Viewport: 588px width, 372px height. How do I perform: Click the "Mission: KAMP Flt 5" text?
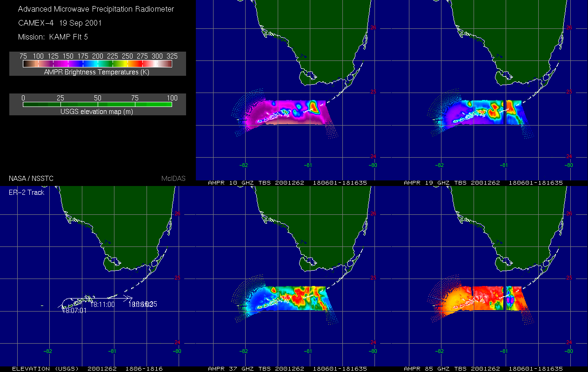(52, 37)
